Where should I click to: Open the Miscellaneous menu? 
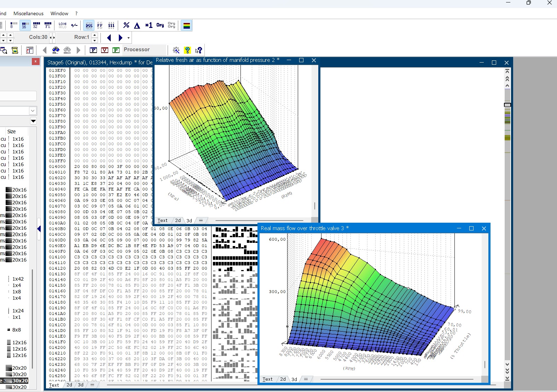(28, 13)
